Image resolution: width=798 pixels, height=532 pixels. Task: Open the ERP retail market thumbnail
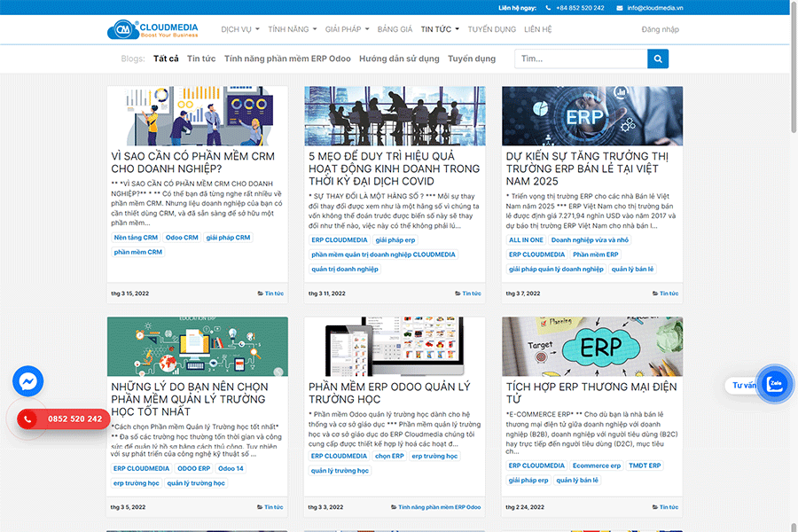coord(592,116)
